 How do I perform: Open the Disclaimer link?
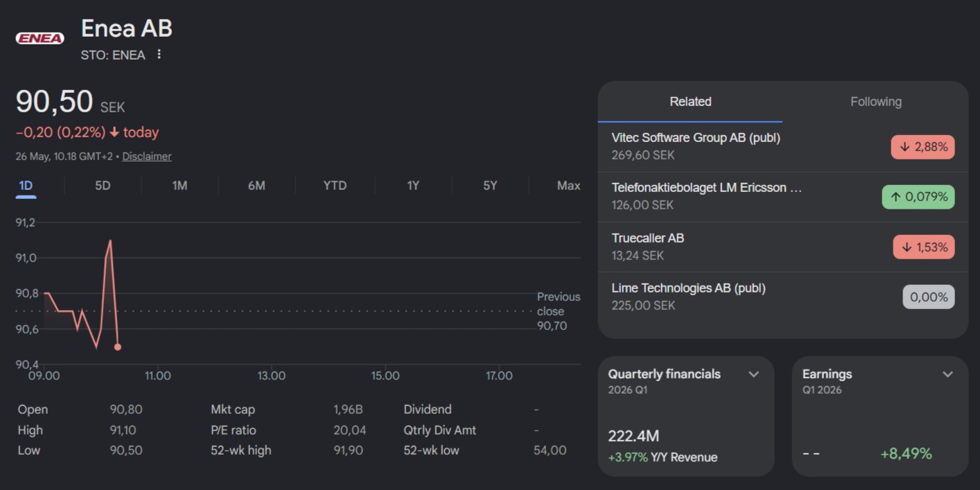tap(147, 157)
